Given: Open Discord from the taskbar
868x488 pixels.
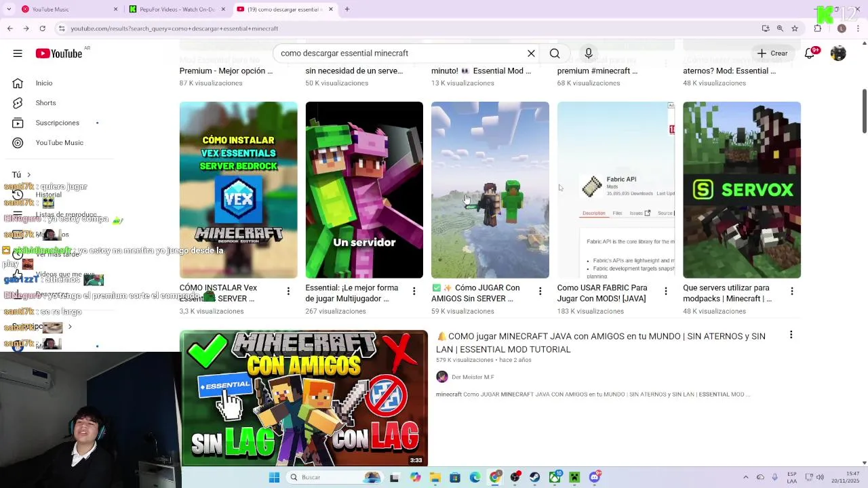Looking at the screenshot, I should pos(595,477).
